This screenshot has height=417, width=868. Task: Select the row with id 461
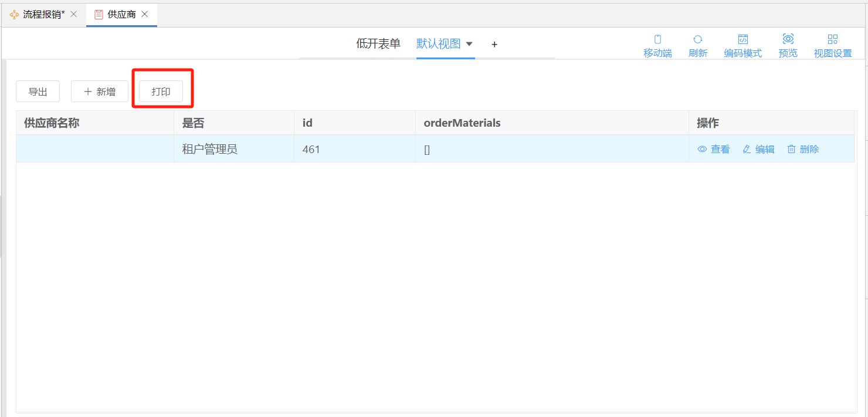tap(311, 150)
